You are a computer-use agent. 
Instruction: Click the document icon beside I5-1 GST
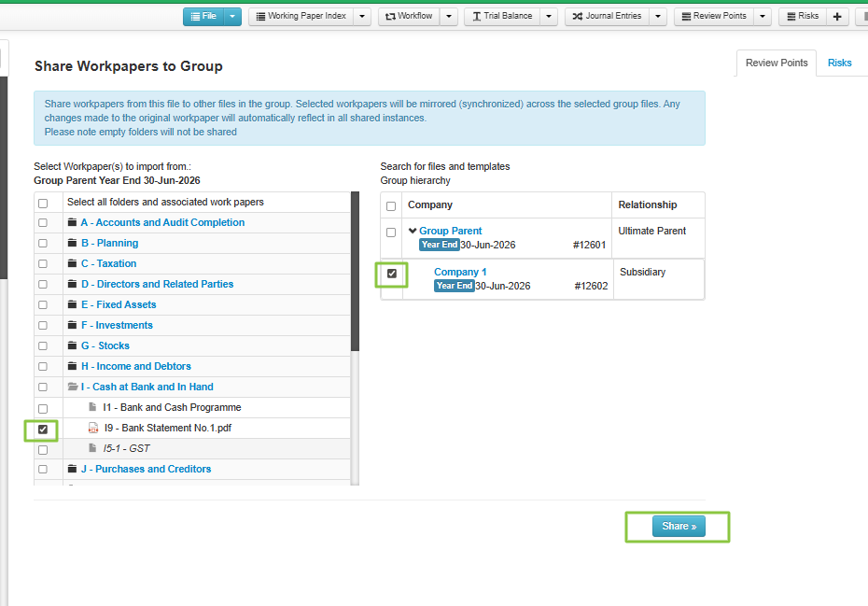point(92,449)
